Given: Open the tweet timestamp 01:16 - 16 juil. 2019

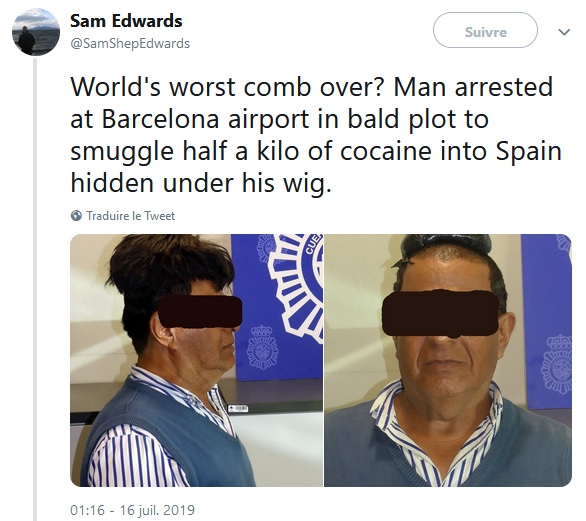Looking at the screenshot, I should [x=133, y=510].
